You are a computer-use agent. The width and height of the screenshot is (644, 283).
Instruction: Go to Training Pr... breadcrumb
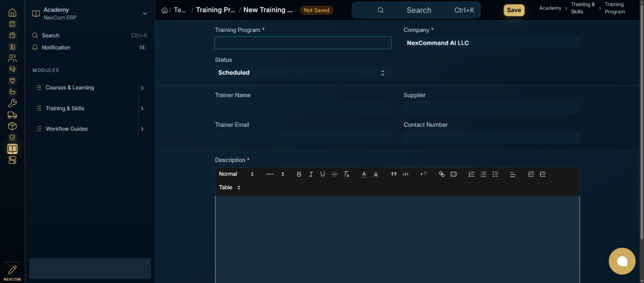point(216,10)
